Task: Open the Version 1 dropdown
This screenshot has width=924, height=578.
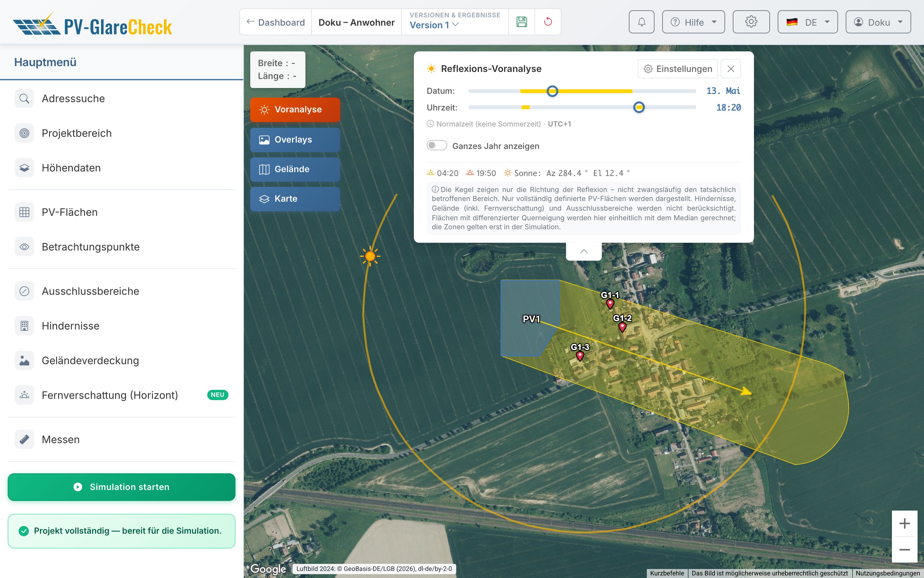Action: point(434,25)
